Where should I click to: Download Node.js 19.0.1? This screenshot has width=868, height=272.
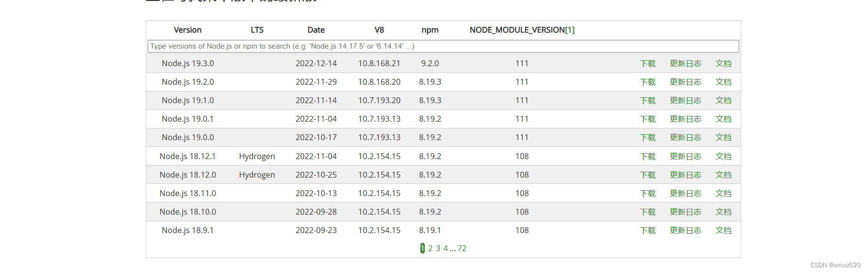click(648, 119)
